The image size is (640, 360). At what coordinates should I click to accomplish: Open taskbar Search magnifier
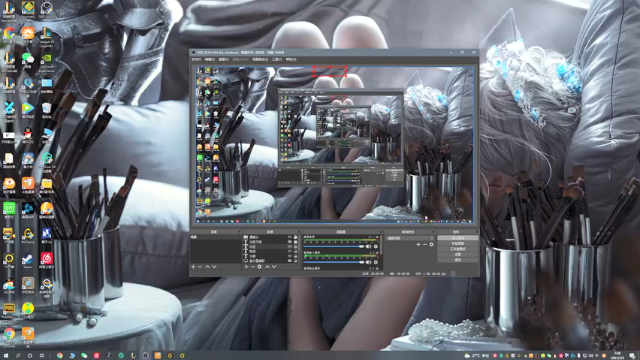coord(18,356)
